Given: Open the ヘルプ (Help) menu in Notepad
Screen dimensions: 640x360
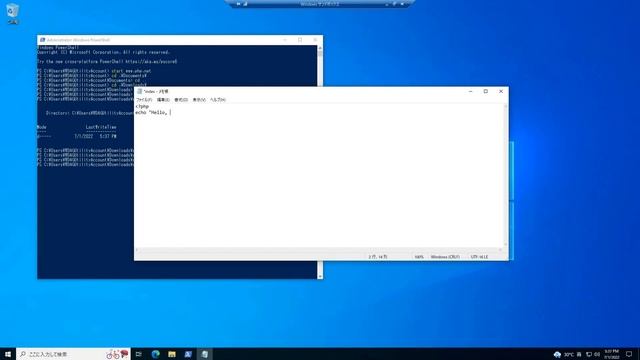Looking at the screenshot, I should pos(218,100).
